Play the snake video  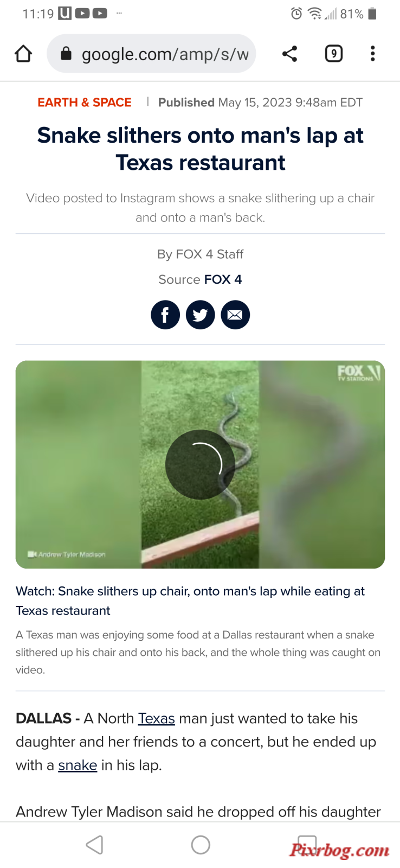click(200, 464)
